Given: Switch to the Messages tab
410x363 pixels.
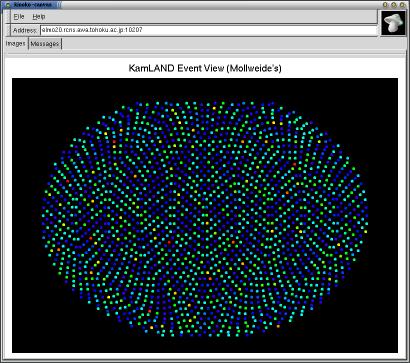Looking at the screenshot, I should click(45, 44).
